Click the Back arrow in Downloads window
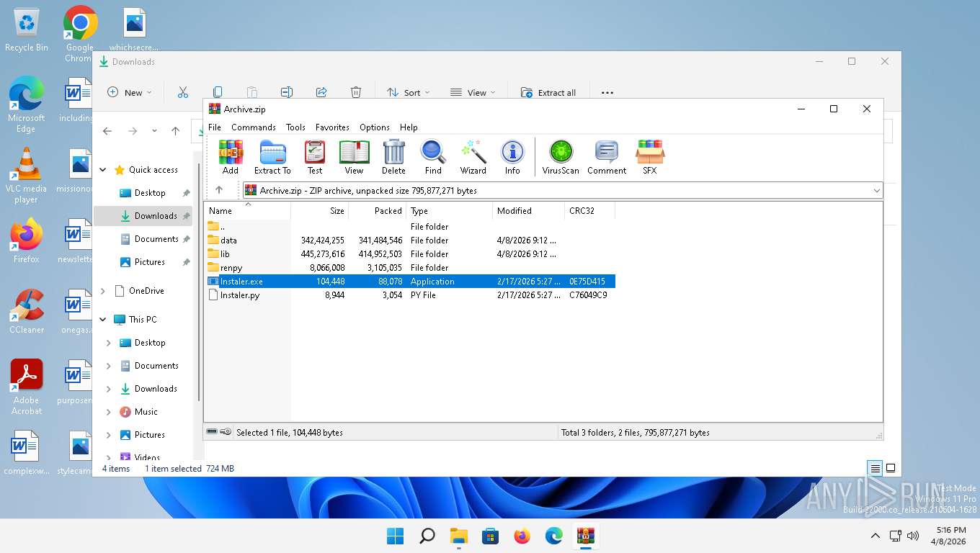 [x=107, y=131]
